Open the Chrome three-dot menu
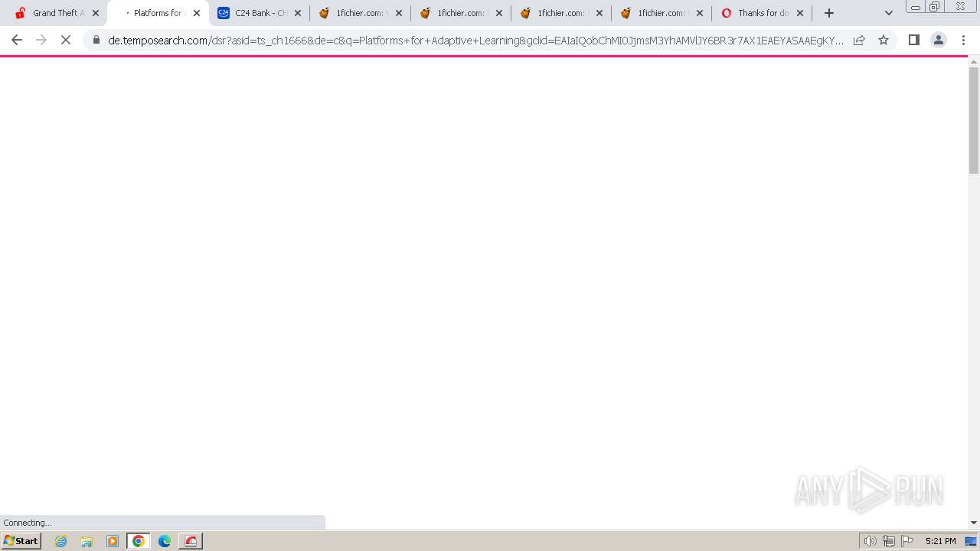This screenshot has height=551, width=980. click(963, 40)
